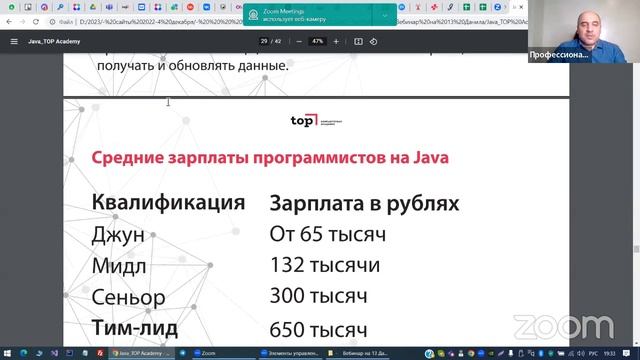Click the '300 тысяч' salary value
The width and height of the screenshot is (640, 360).
coord(318,296)
